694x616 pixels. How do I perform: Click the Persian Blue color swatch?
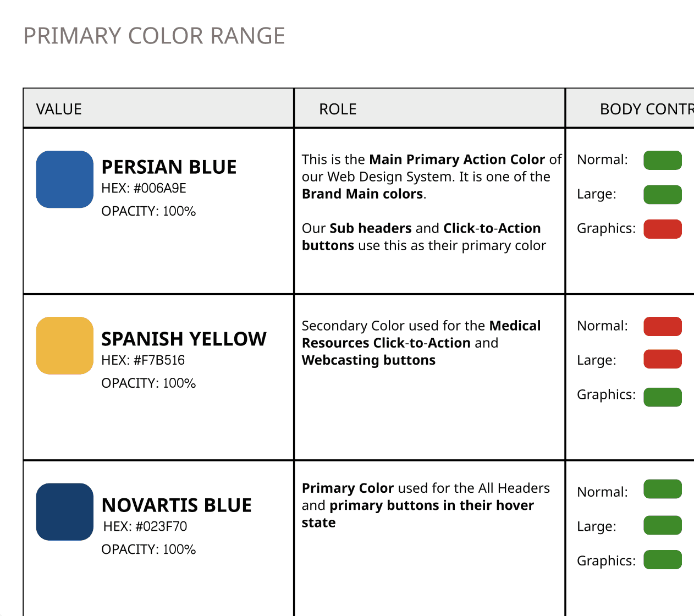65,179
